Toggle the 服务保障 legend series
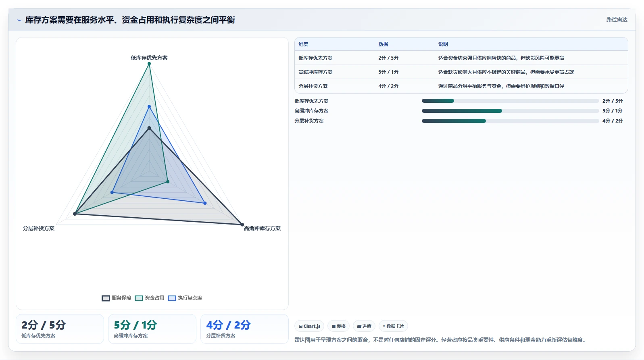Viewport: 644px width, 360px height. coord(117,298)
